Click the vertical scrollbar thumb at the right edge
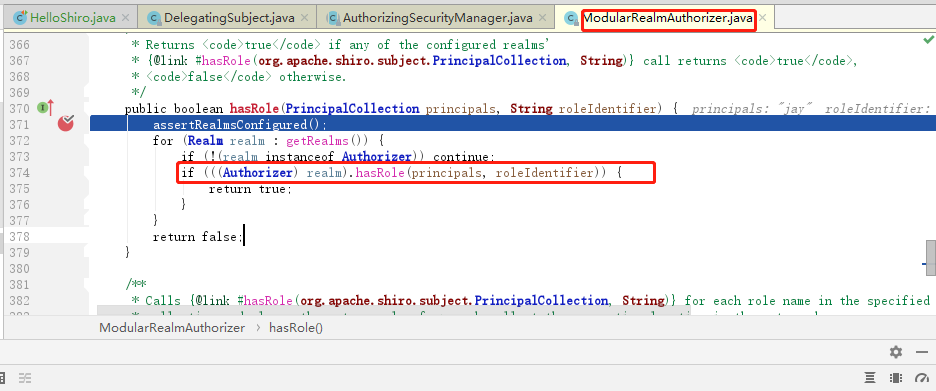 930,251
